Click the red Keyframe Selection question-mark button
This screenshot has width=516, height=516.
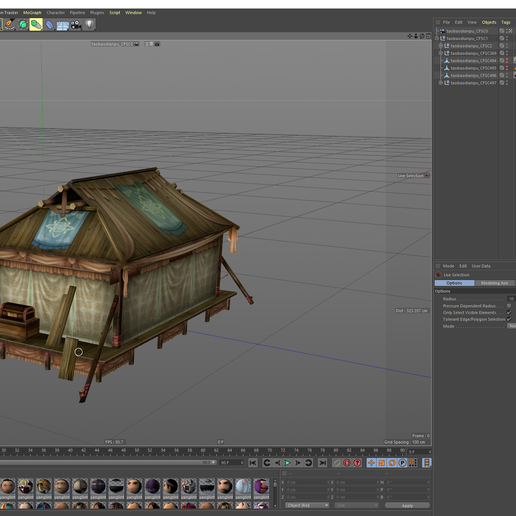(x=357, y=463)
